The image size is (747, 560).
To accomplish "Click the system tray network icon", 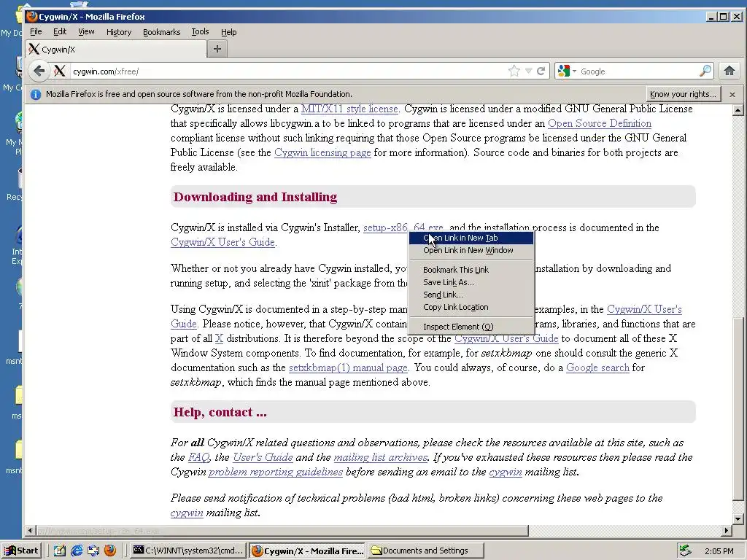I will coord(685,551).
